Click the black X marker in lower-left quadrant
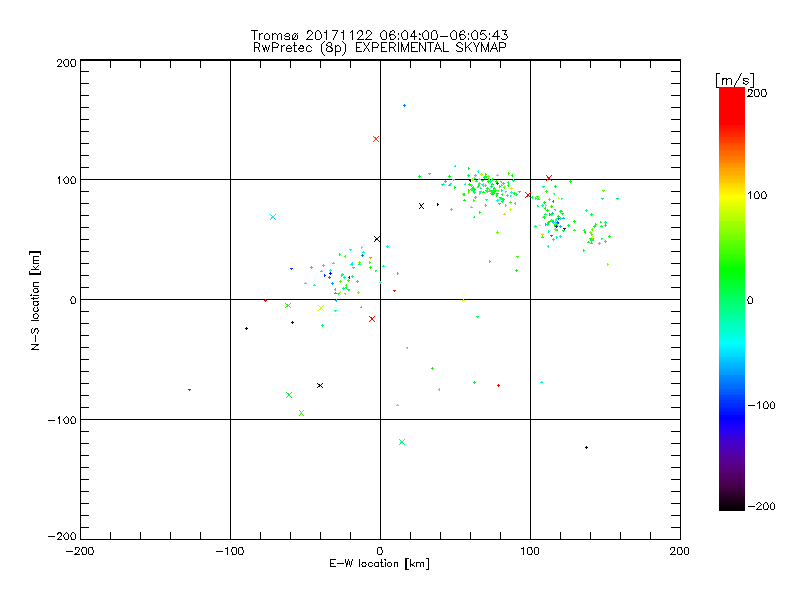The height and width of the screenshot is (600, 800). point(320,385)
